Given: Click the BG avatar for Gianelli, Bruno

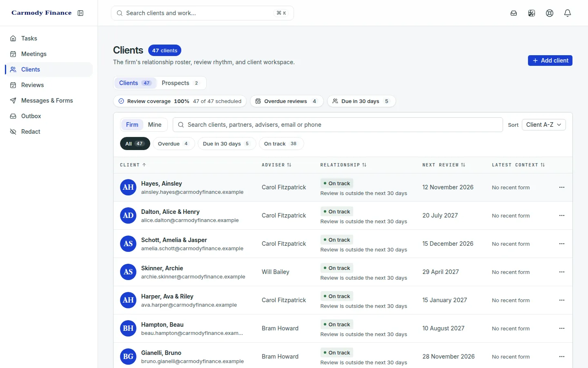Looking at the screenshot, I should pyautogui.click(x=128, y=357).
